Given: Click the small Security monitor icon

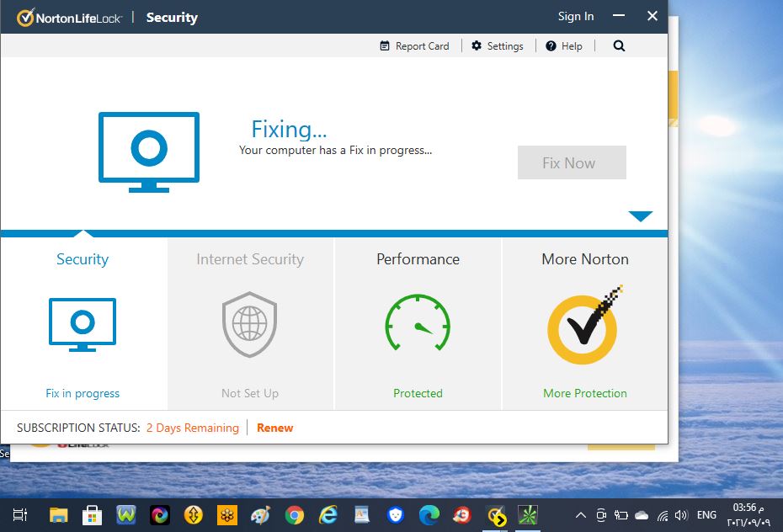Looking at the screenshot, I should 83,324.
